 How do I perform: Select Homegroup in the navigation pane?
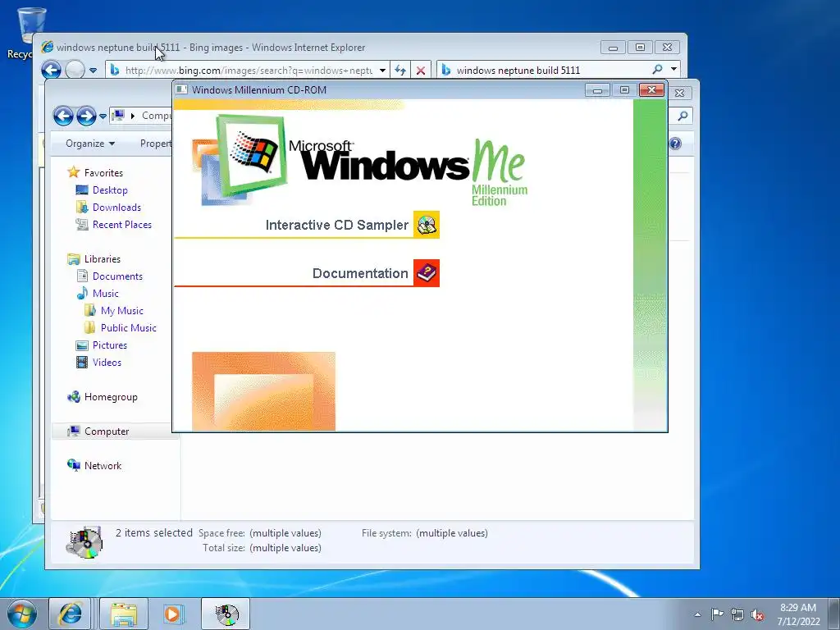pyautogui.click(x=111, y=397)
